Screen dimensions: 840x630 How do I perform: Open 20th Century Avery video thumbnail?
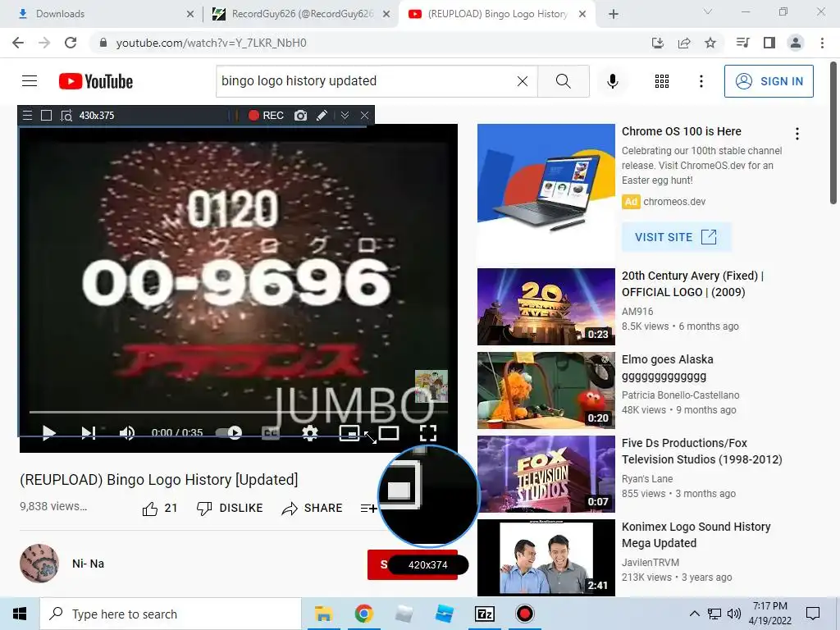point(546,307)
